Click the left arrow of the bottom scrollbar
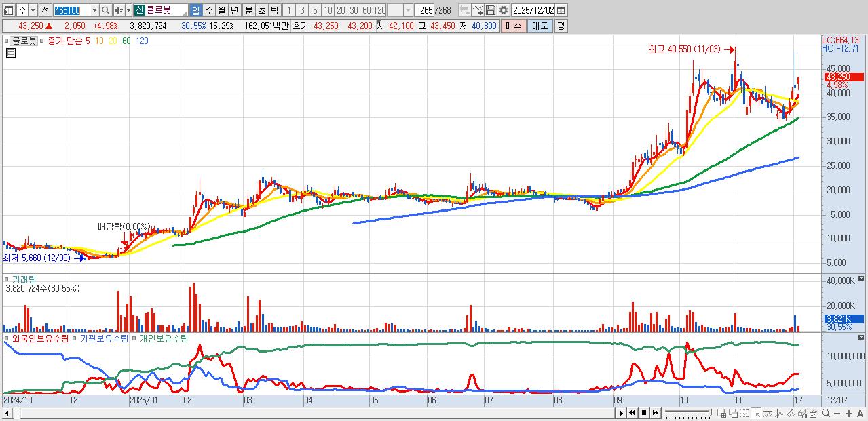This screenshot has width=868, height=421. pyautogui.click(x=7, y=413)
